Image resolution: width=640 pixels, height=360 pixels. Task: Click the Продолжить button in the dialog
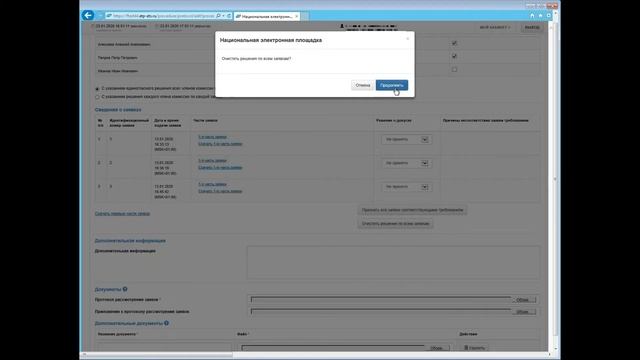point(391,85)
